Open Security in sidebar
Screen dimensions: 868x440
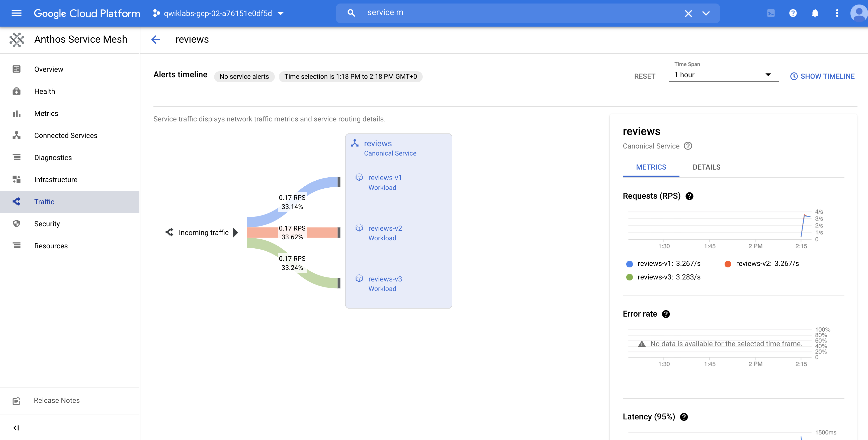70,224
